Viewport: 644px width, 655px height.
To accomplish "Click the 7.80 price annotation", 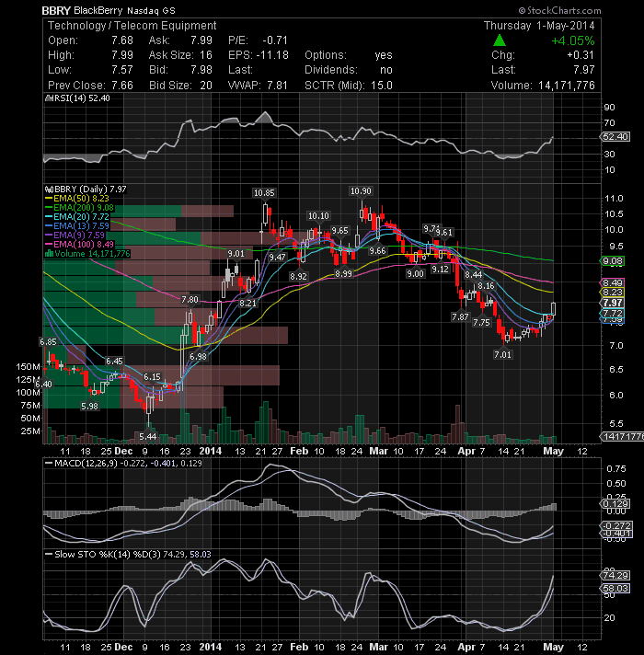I will 190,300.
